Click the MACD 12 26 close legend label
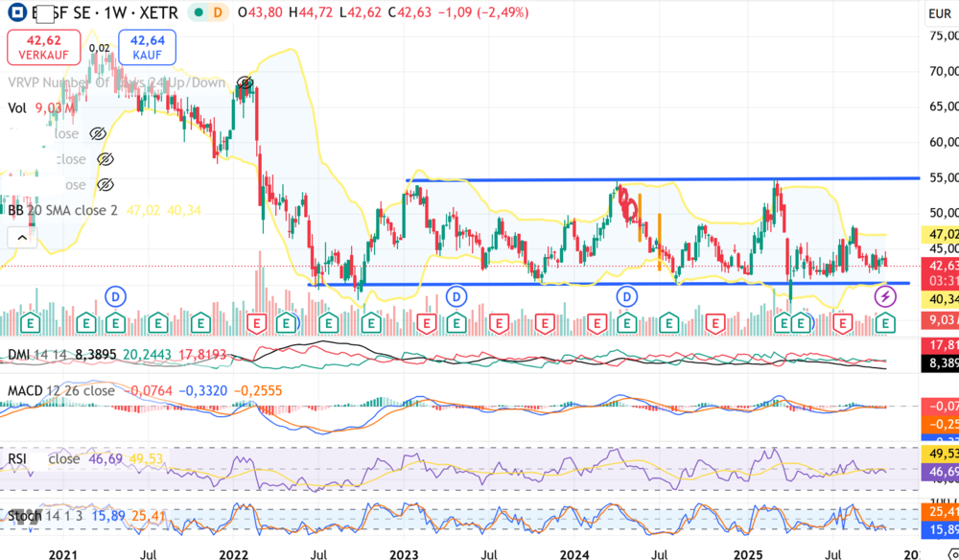The width and height of the screenshot is (959, 560). [58, 390]
